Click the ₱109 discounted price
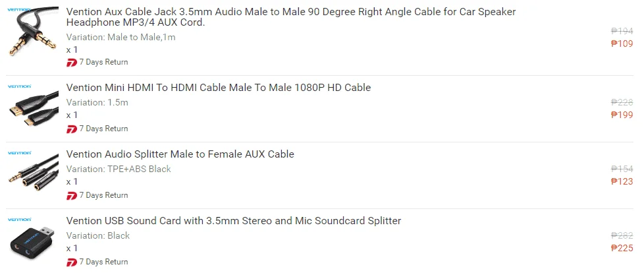This screenshot has height=273, width=644. [622, 44]
